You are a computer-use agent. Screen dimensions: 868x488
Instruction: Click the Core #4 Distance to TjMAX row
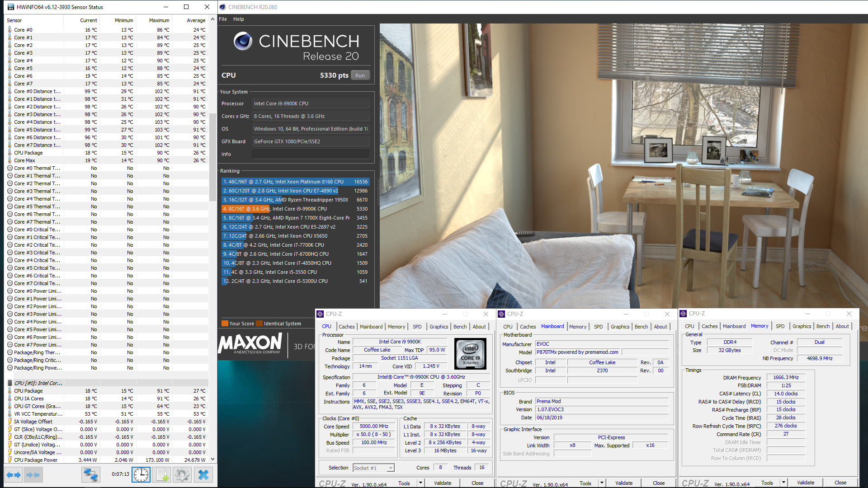107,122
